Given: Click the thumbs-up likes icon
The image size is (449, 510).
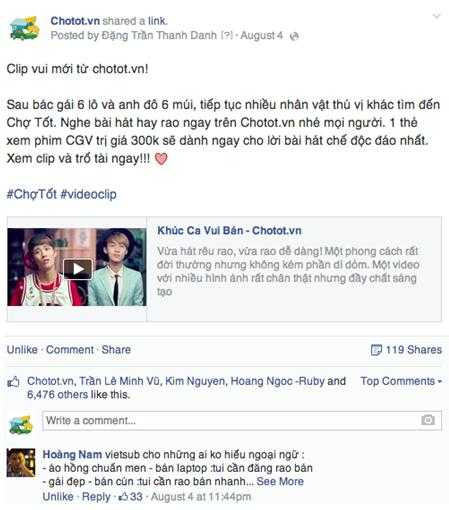Looking at the screenshot, I should 14,382.
